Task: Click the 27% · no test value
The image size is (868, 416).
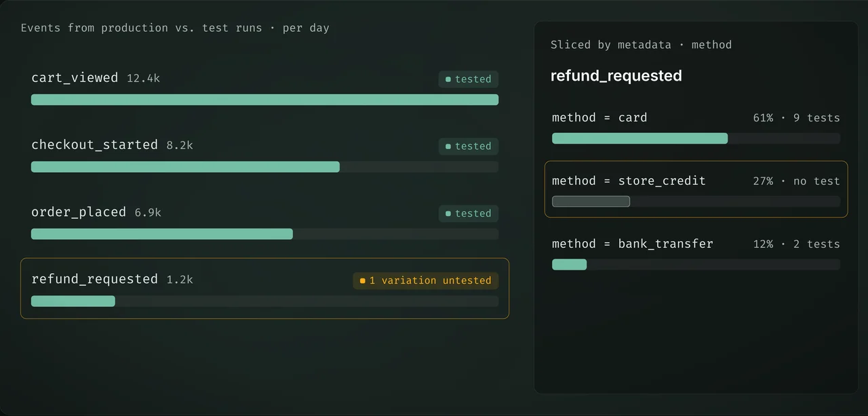Action: [x=796, y=181]
